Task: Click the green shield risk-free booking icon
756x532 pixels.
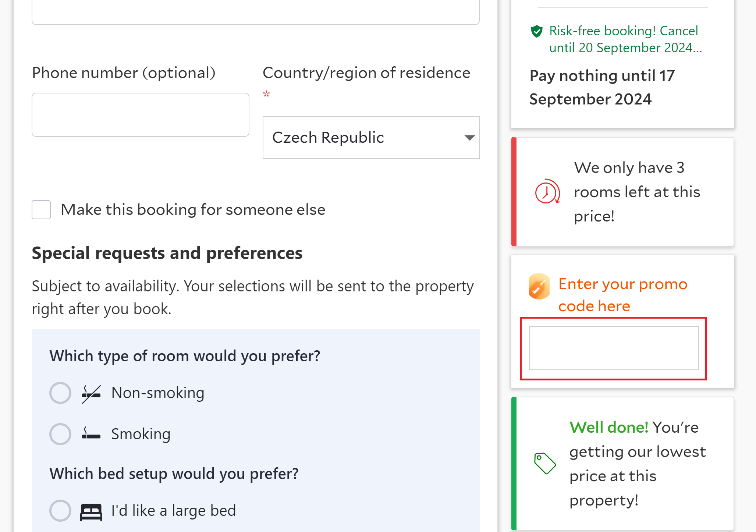Action: coord(537,31)
